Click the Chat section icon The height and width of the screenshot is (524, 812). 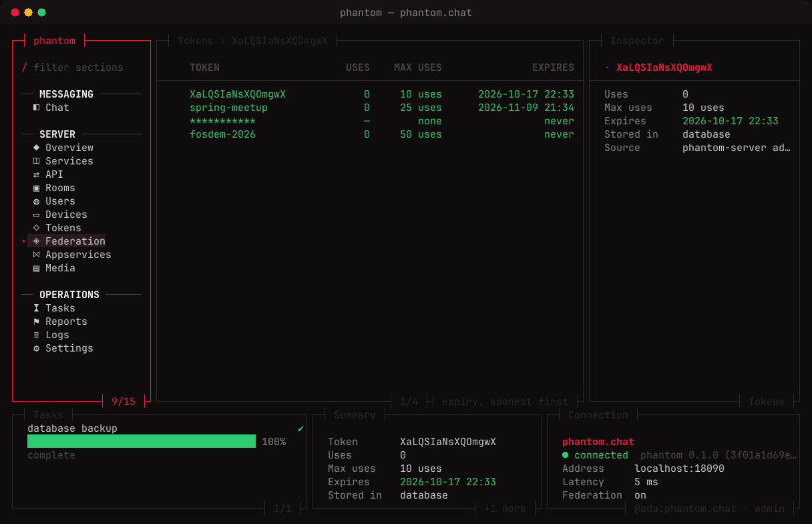(x=36, y=108)
